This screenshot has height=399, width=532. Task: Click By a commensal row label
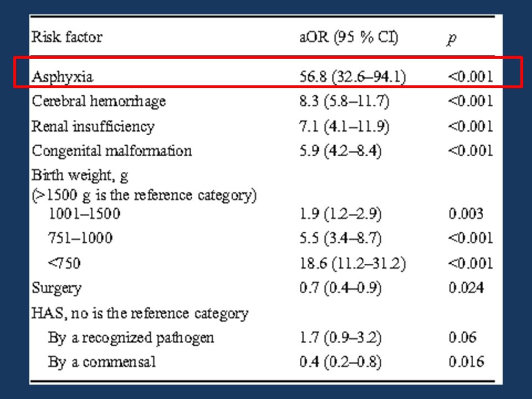pyautogui.click(x=102, y=362)
